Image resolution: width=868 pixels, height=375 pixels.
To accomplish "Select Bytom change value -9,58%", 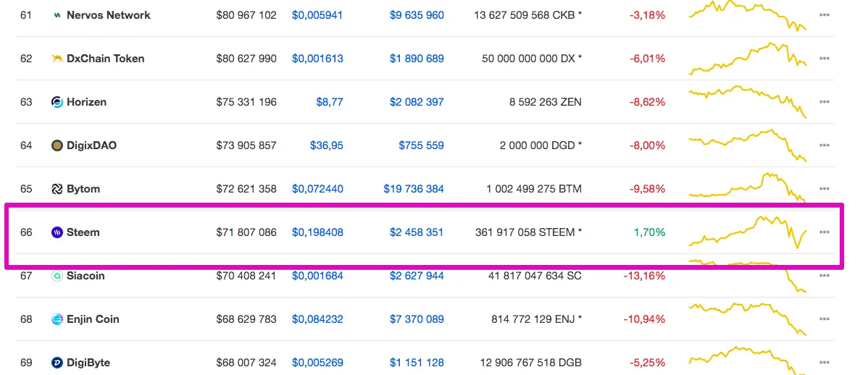I will (x=647, y=189).
